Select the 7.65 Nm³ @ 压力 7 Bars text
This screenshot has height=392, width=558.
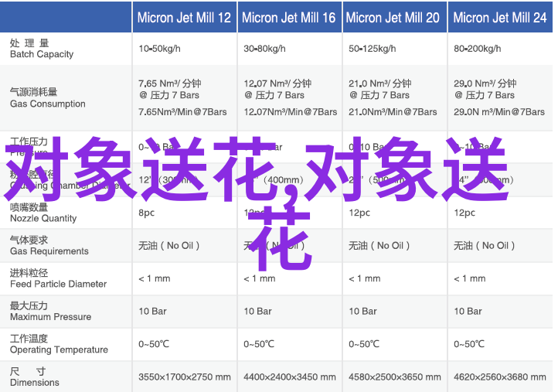(x=170, y=89)
